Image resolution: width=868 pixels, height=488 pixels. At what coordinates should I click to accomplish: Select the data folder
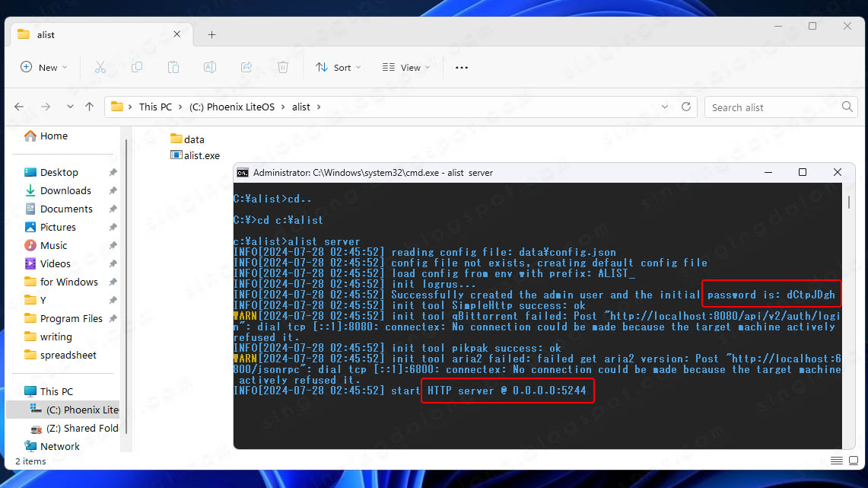click(x=187, y=139)
